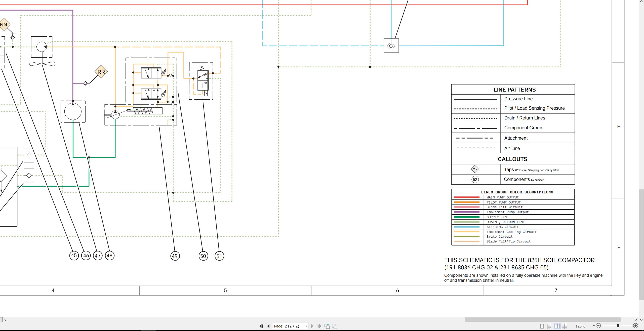Click the zoom slider handle
Viewport: 644px width, 331px height.
pyautogui.click(x=618, y=326)
